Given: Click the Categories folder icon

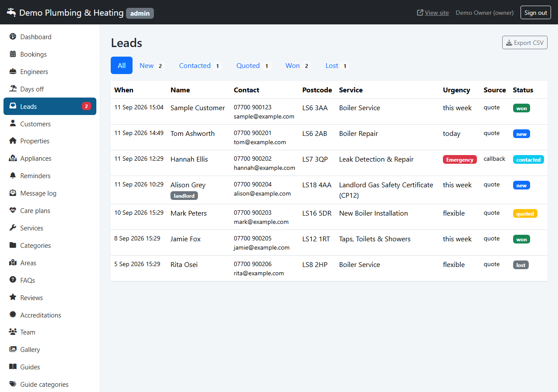Looking at the screenshot, I should coord(13,245).
